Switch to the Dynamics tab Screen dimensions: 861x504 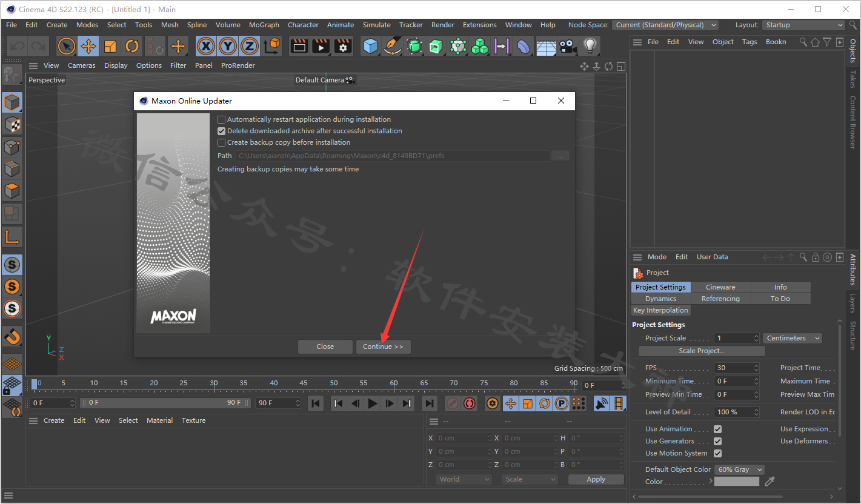point(660,299)
